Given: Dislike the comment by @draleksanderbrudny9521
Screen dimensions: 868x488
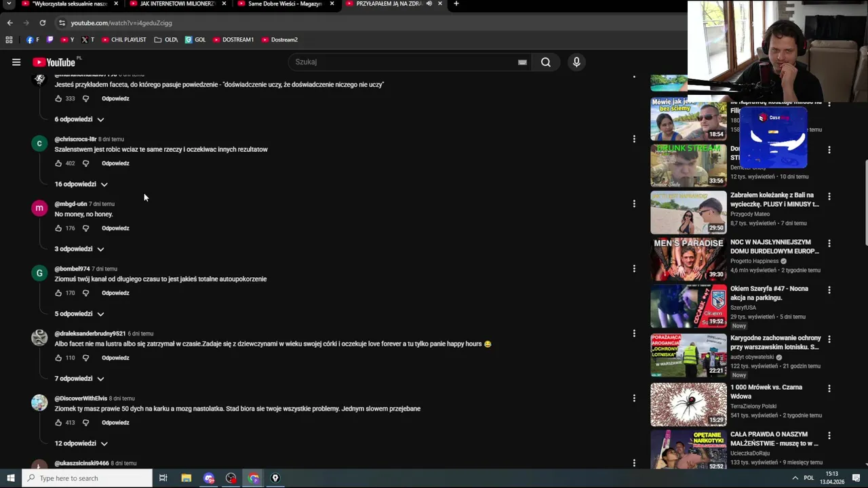Looking at the screenshot, I should click(x=85, y=358).
